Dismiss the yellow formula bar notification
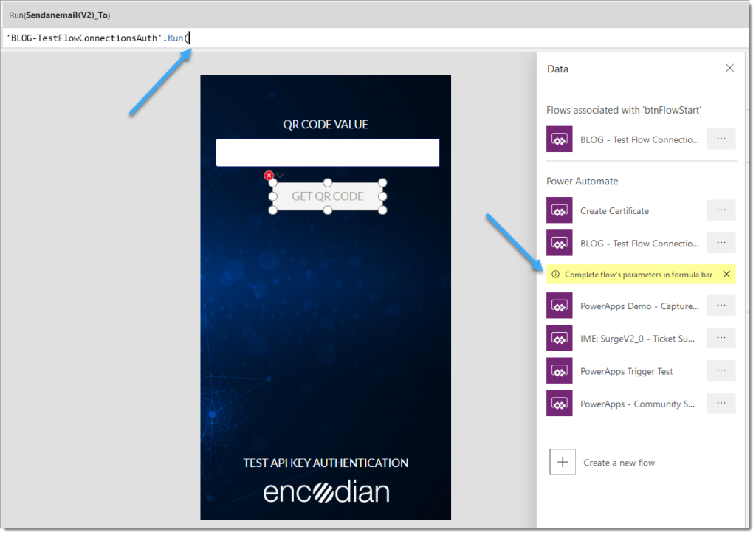 pos(726,275)
